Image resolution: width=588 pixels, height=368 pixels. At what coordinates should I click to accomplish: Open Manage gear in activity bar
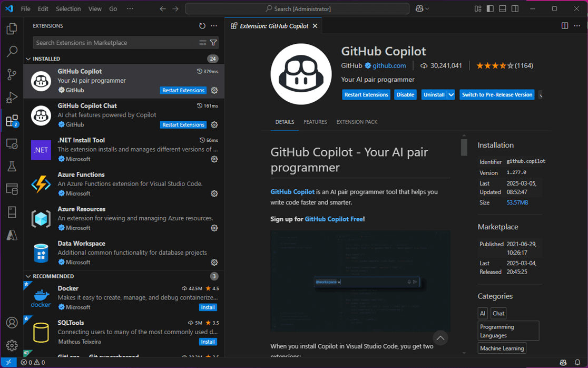pyautogui.click(x=12, y=345)
